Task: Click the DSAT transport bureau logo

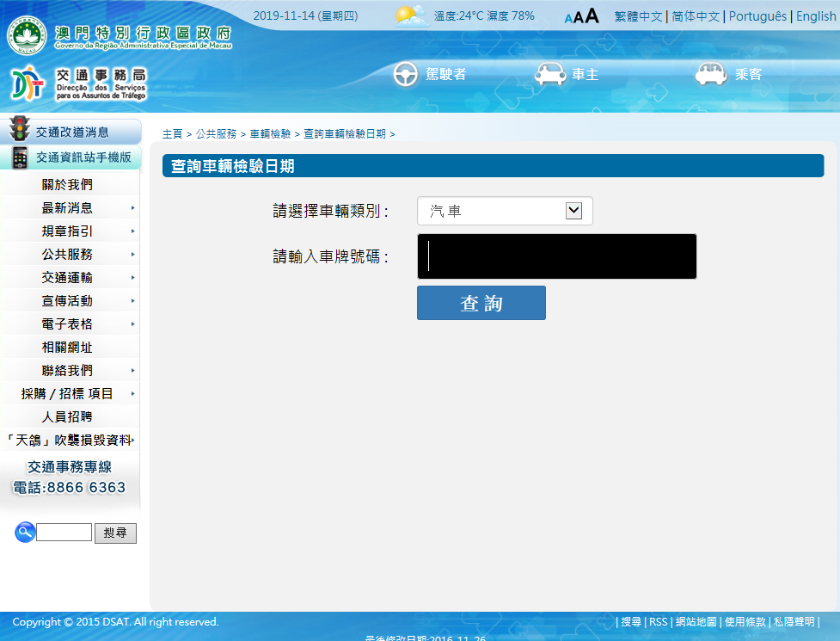Action: click(28, 83)
